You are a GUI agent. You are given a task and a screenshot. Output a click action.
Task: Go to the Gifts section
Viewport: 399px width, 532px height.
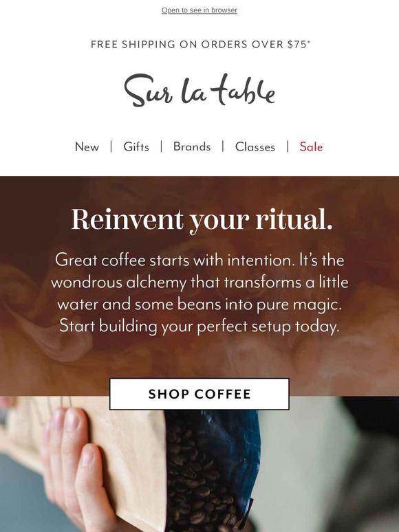(136, 146)
